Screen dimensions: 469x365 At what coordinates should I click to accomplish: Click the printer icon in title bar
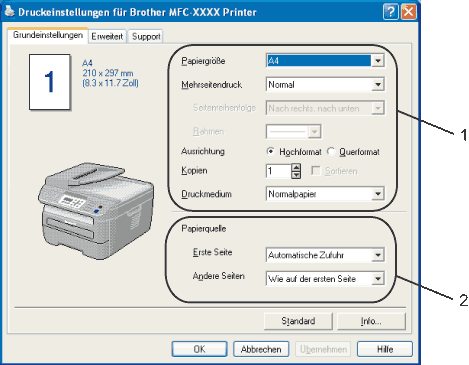[x=9, y=11]
